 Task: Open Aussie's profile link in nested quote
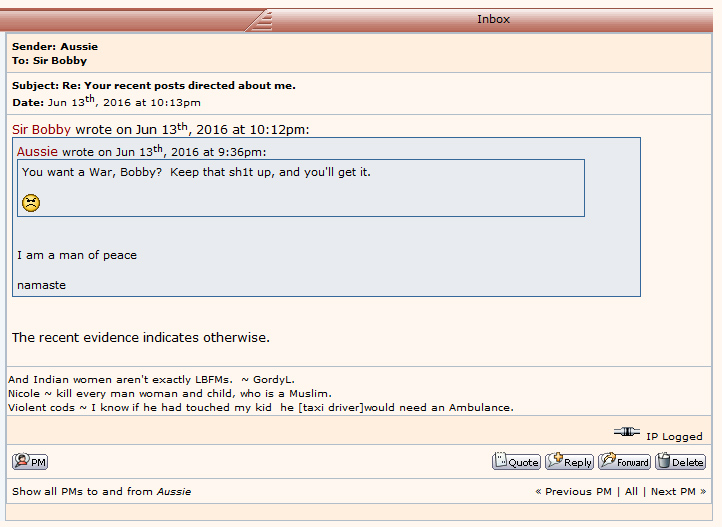(37, 151)
